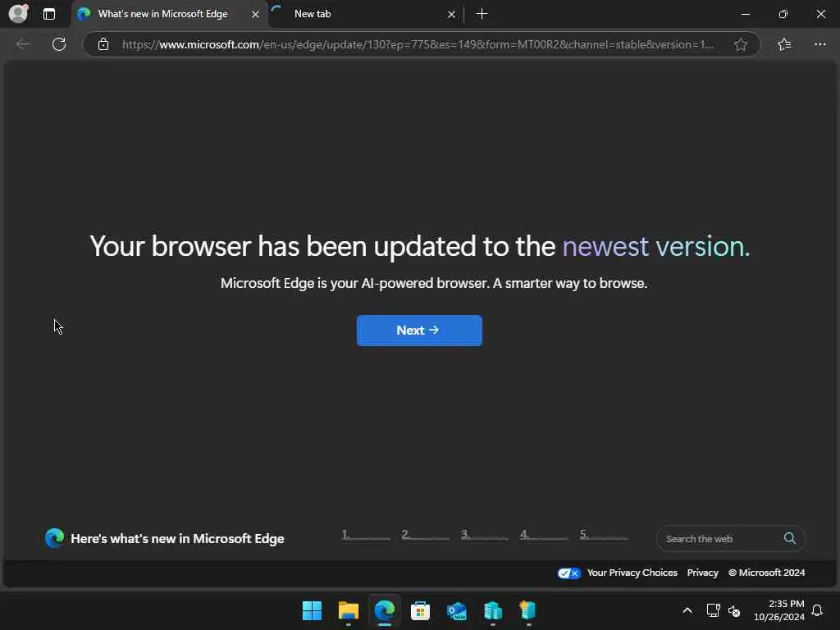The image size is (840, 630).
Task: Open a new tab with the plus button
Action: coord(482,14)
